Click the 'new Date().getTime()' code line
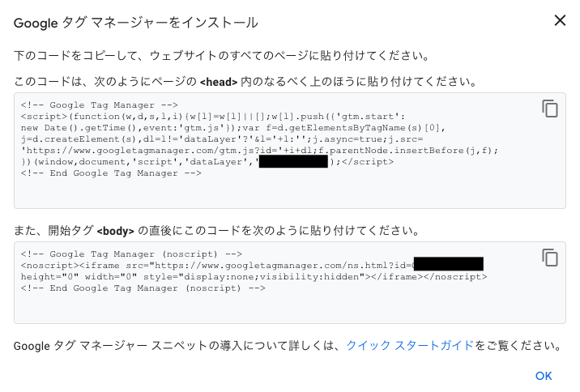The width and height of the screenshot is (580, 392). (233, 128)
